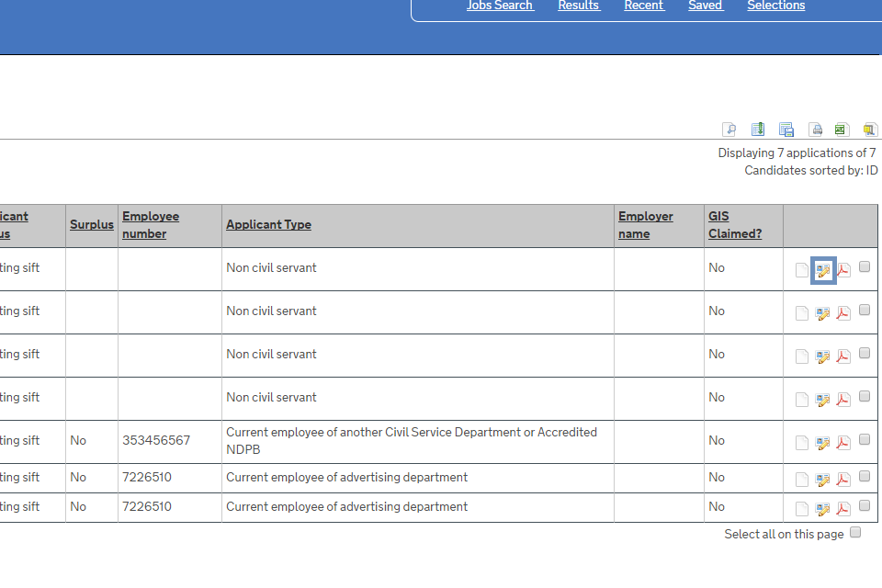The height and width of the screenshot is (588, 882).
Task: Open PDF for employee 353456567 row
Action: click(843, 443)
